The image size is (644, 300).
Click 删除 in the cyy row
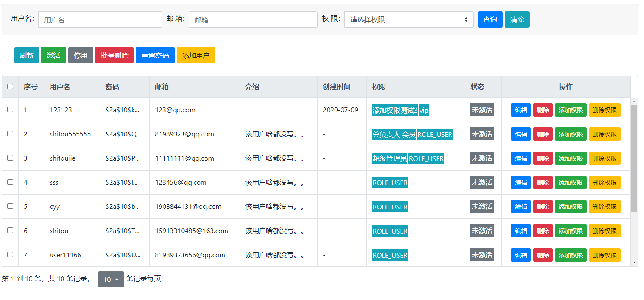coord(543,207)
